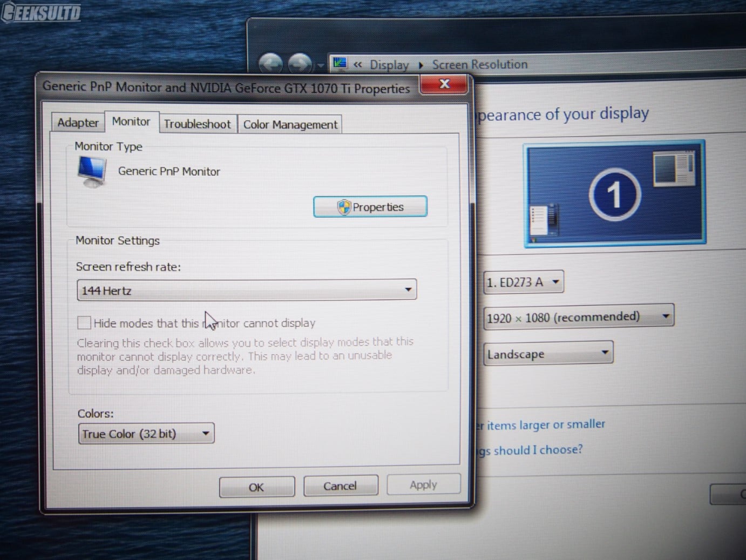The height and width of the screenshot is (560, 746).
Task: Click the Generic PnP Monitor icon
Action: click(x=92, y=171)
